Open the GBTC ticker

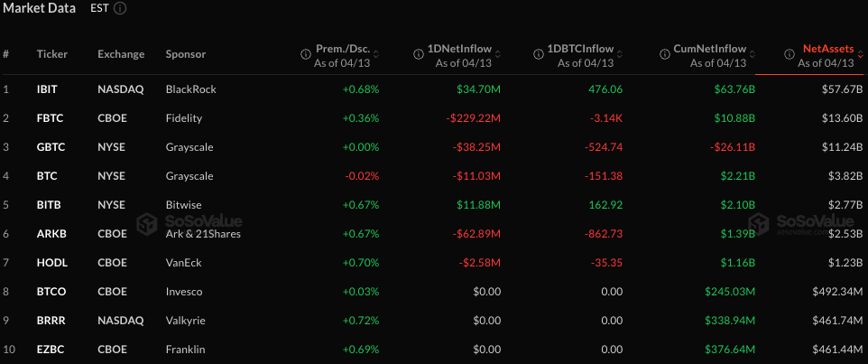click(51, 147)
